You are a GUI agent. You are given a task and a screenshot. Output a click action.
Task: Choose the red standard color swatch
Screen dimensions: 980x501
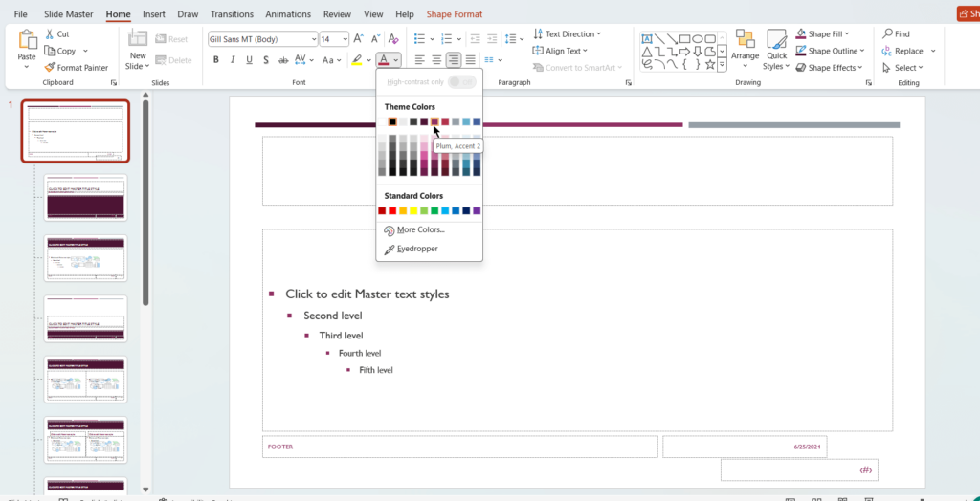tap(393, 210)
